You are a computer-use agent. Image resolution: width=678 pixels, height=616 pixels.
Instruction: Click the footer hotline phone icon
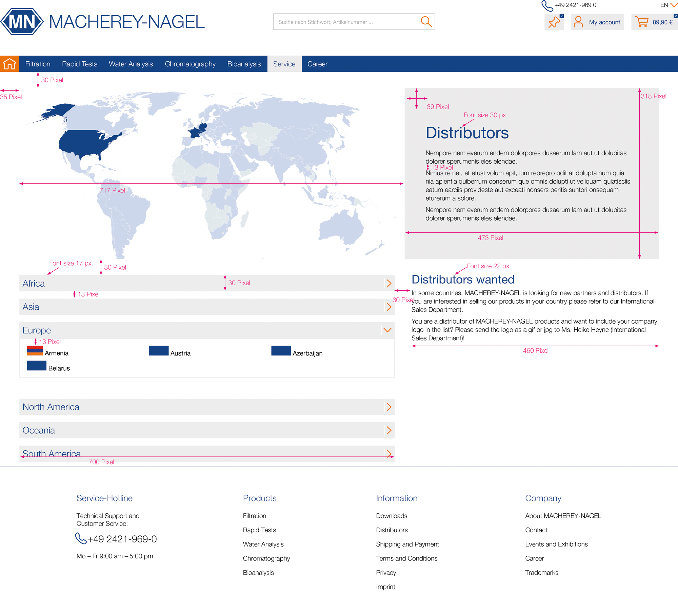coord(81,538)
